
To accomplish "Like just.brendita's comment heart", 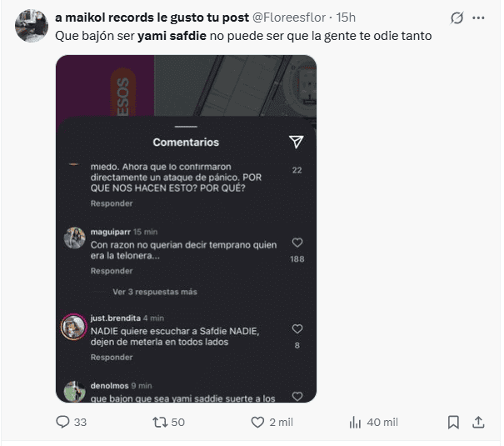I will tap(297, 328).
